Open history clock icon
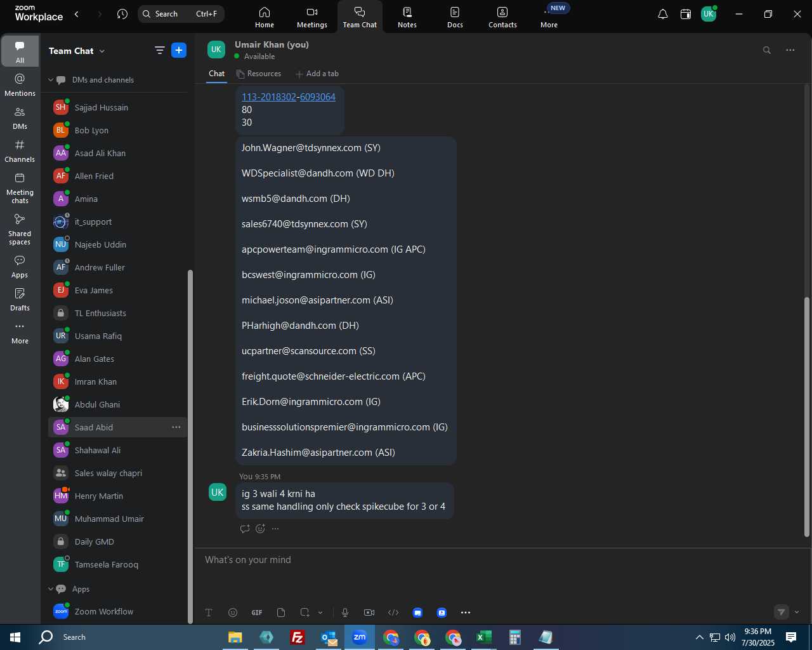 click(x=122, y=14)
